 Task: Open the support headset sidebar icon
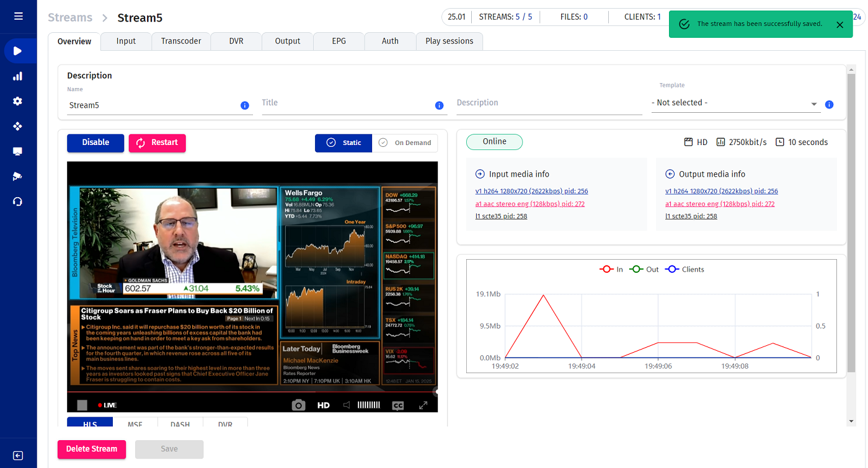click(x=18, y=201)
